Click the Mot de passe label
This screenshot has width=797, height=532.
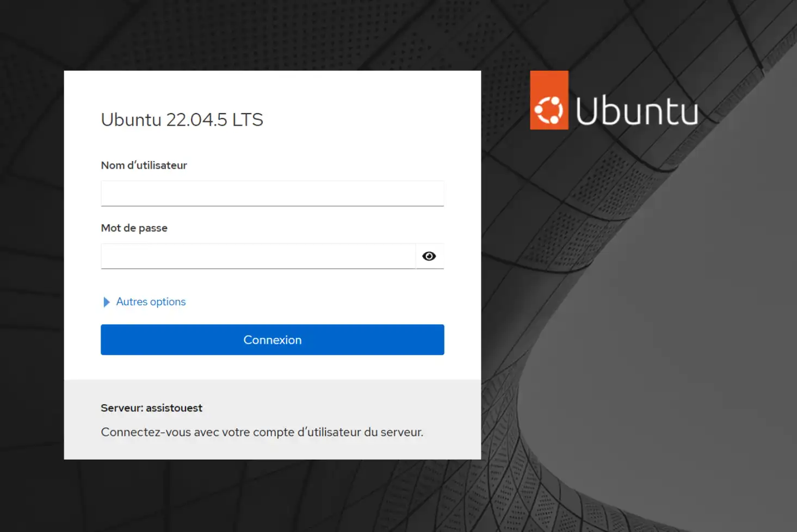point(134,228)
